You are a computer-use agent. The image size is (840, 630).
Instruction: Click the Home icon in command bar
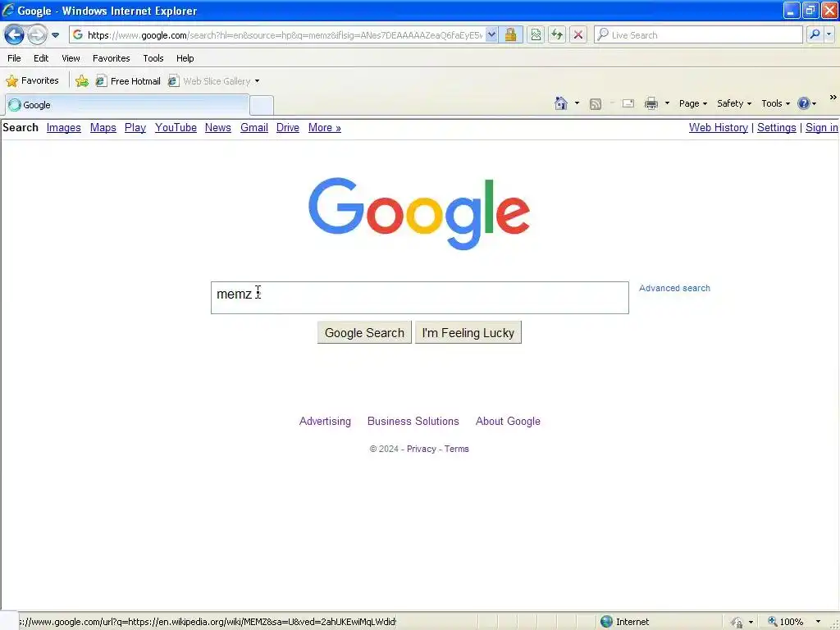click(x=561, y=103)
